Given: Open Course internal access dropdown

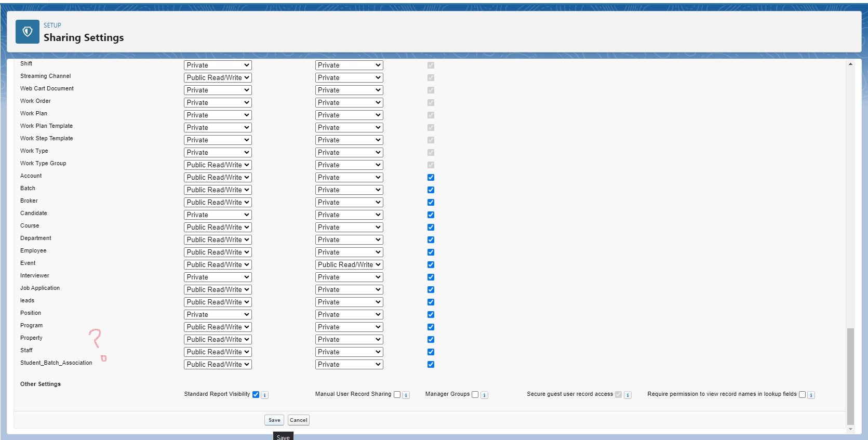Looking at the screenshot, I should pos(218,227).
